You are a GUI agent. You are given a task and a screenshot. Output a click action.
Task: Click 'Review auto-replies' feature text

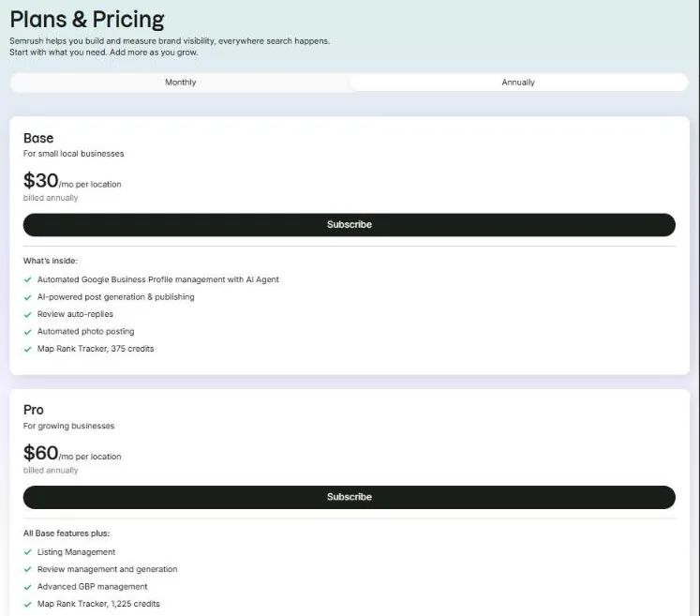point(75,314)
